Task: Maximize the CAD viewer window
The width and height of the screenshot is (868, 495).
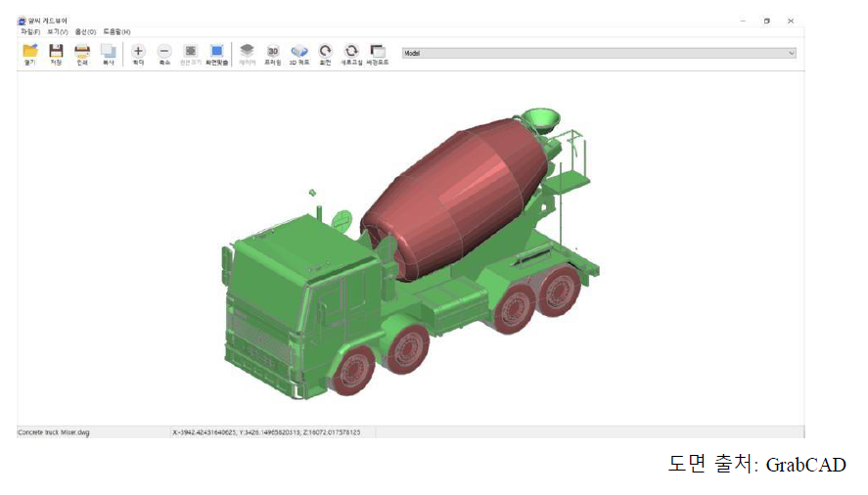Action: [x=766, y=22]
